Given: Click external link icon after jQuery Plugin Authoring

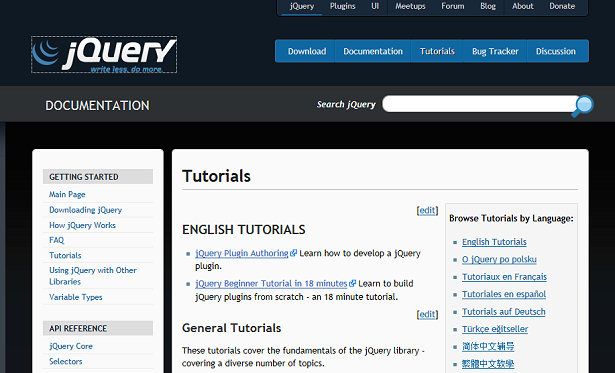Looking at the screenshot, I should click(293, 253).
